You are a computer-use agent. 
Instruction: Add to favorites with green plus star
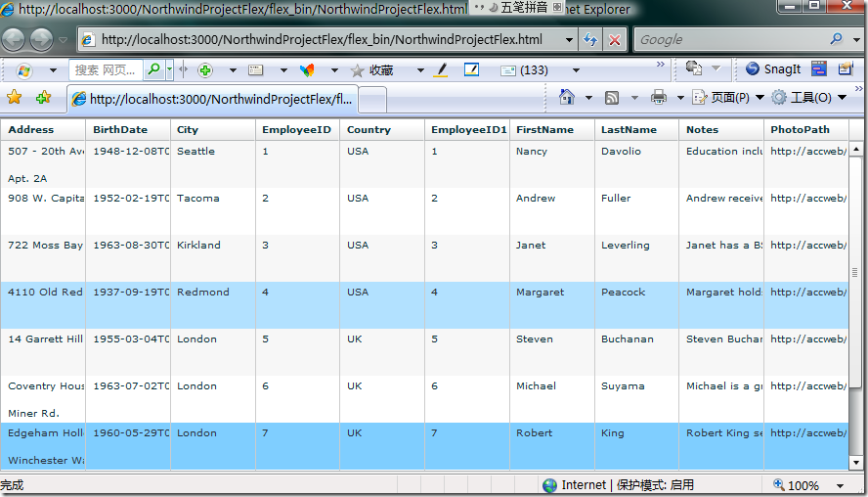pos(43,98)
